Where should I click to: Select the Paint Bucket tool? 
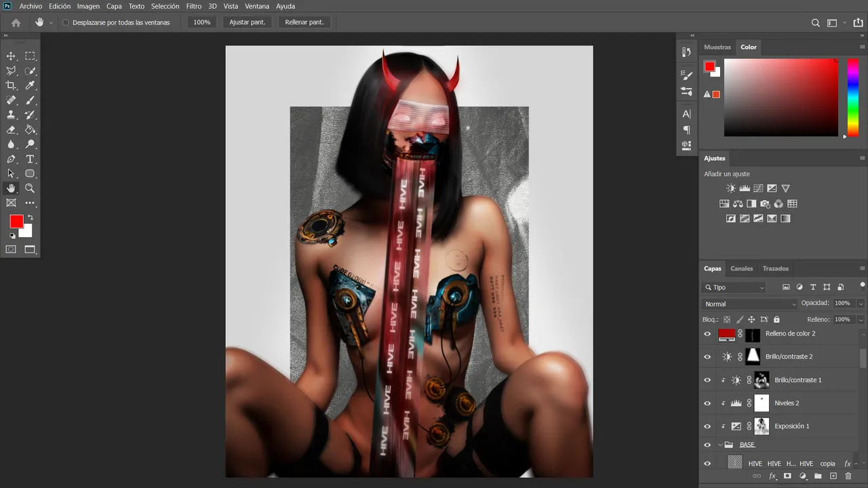tap(30, 129)
